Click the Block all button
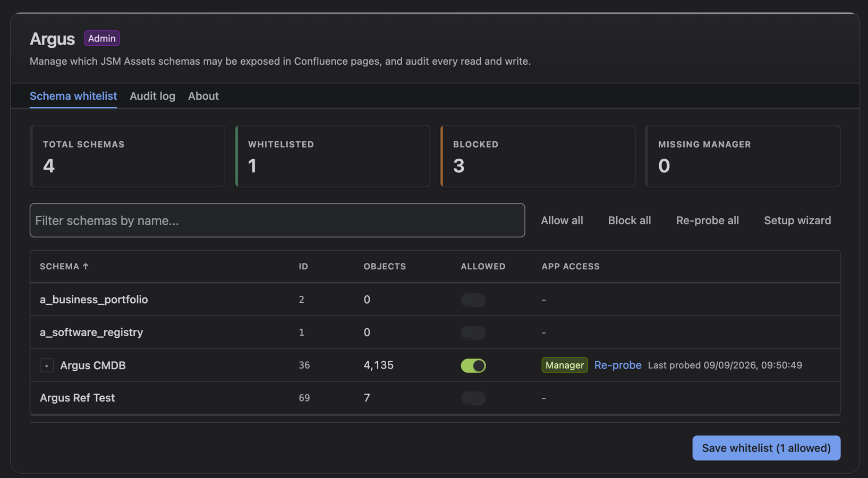This screenshot has height=478, width=868. (629, 220)
